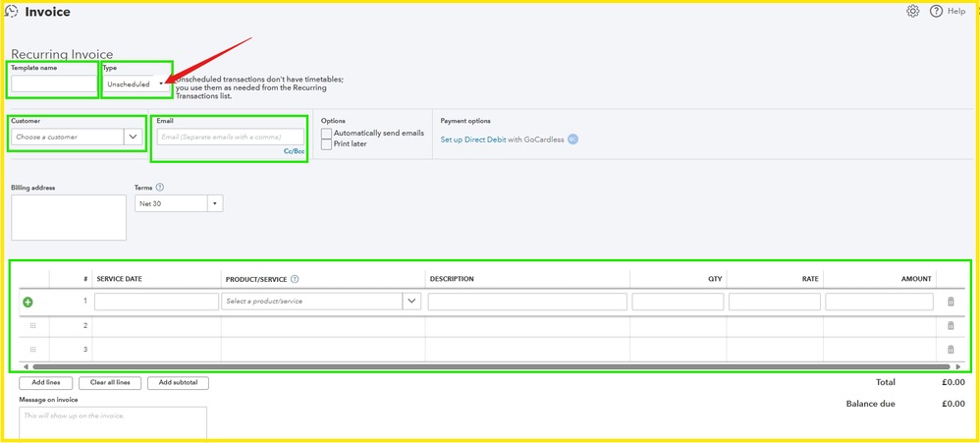Open the Help question mark icon

(936, 11)
